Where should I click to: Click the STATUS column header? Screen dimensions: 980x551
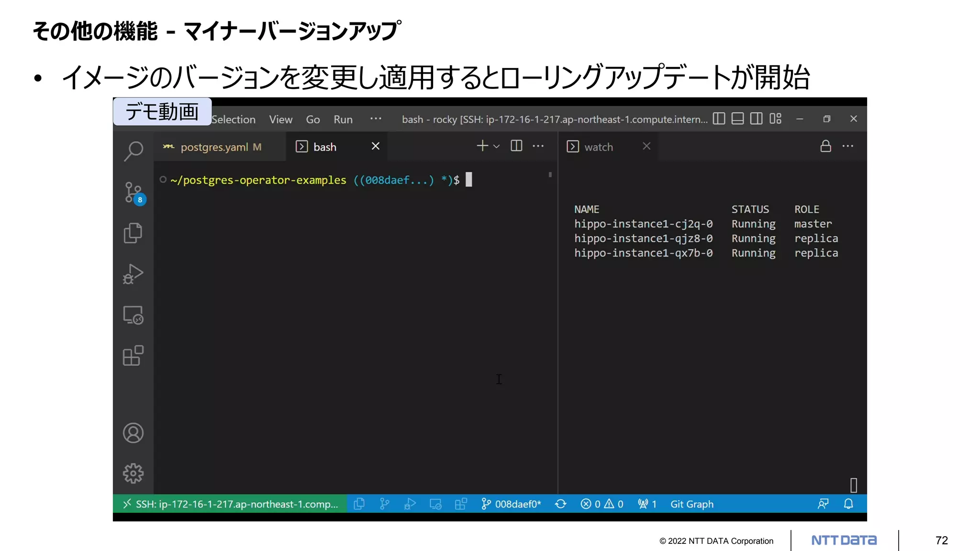pos(750,209)
